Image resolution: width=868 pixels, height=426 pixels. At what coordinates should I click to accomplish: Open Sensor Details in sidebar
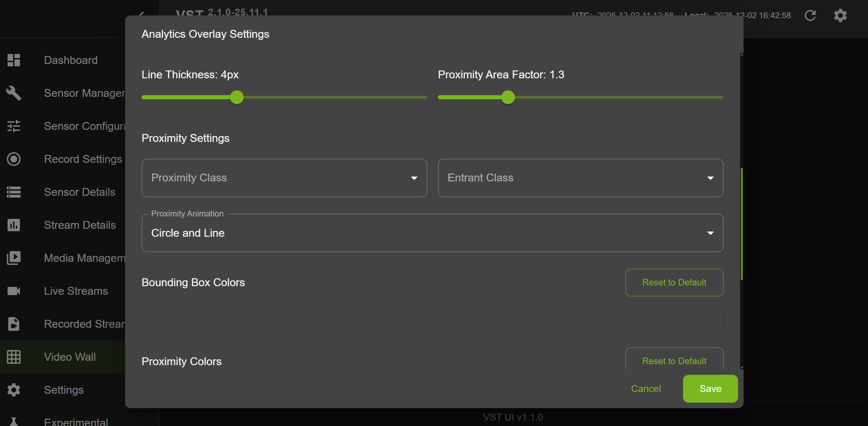[x=79, y=192]
